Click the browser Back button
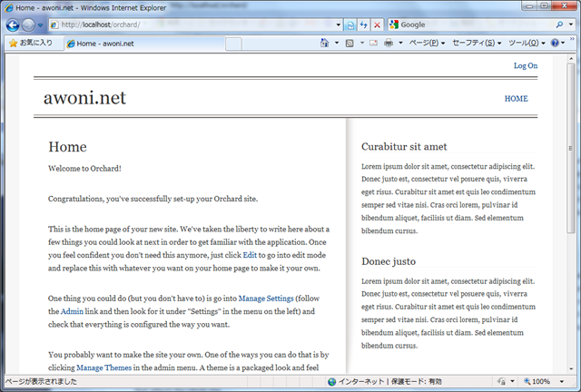The height and width of the screenshot is (392, 581). click(x=12, y=25)
